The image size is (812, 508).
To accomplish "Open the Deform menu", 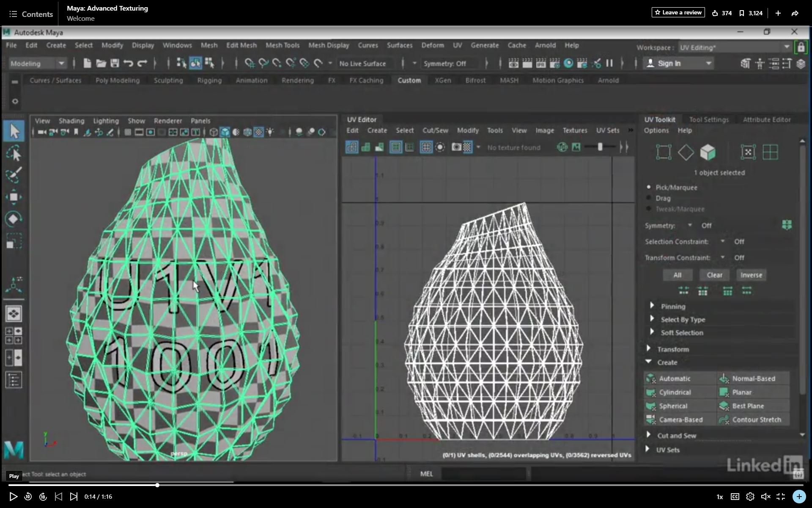I will pyautogui.click(x=433, y=45).
